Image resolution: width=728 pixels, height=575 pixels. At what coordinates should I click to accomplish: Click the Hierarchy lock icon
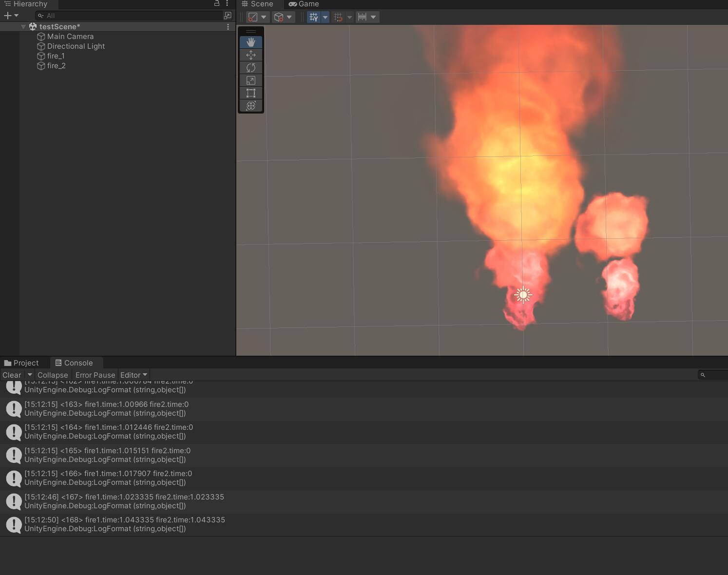[x=217, y=3]
